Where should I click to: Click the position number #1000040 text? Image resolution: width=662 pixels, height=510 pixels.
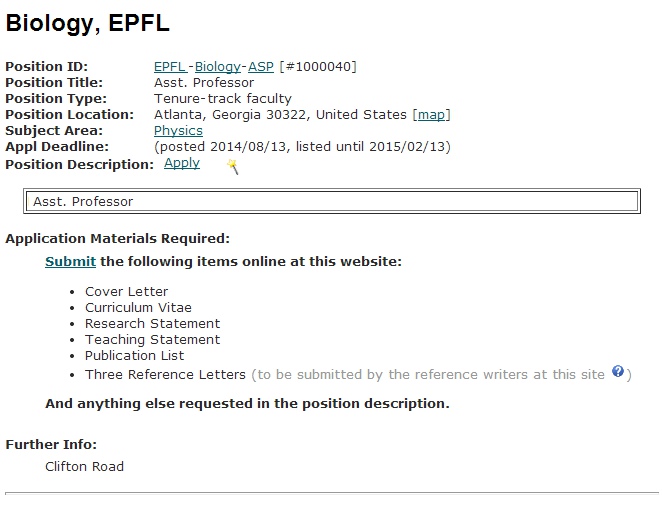318,67
